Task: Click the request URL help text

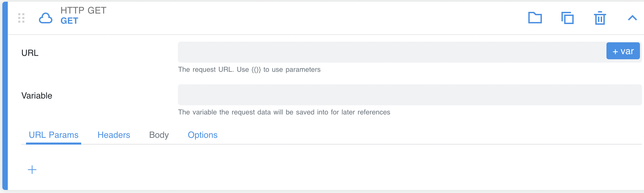Action: pos(249,70)
